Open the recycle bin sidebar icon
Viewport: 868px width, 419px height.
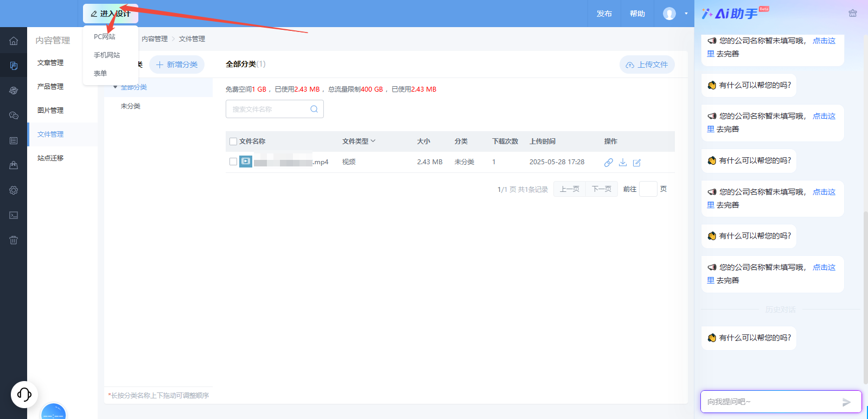click(14, 240)
